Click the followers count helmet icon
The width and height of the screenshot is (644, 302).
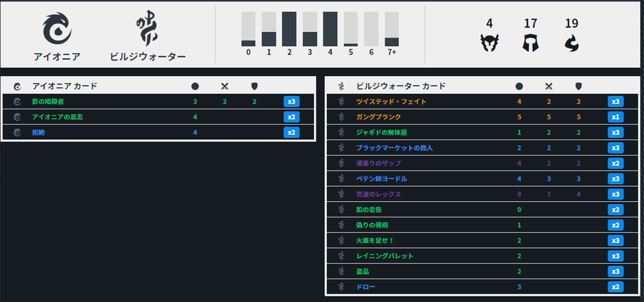click(x=530, y=43)
